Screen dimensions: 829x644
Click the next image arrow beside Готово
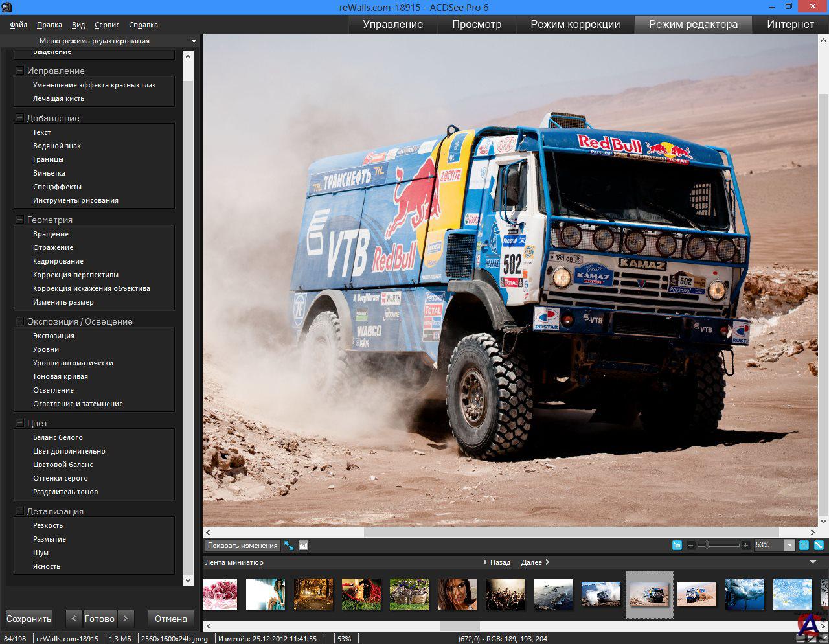(x=125, y=619)
